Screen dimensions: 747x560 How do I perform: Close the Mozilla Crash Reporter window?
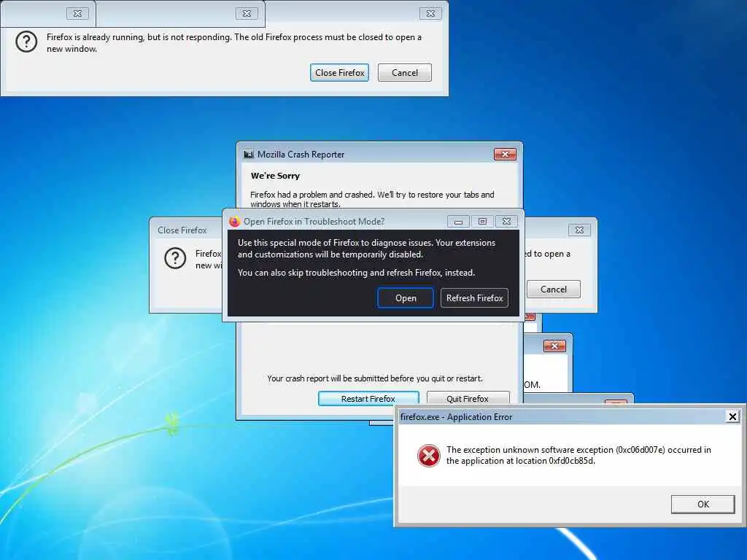coord(505,154)
